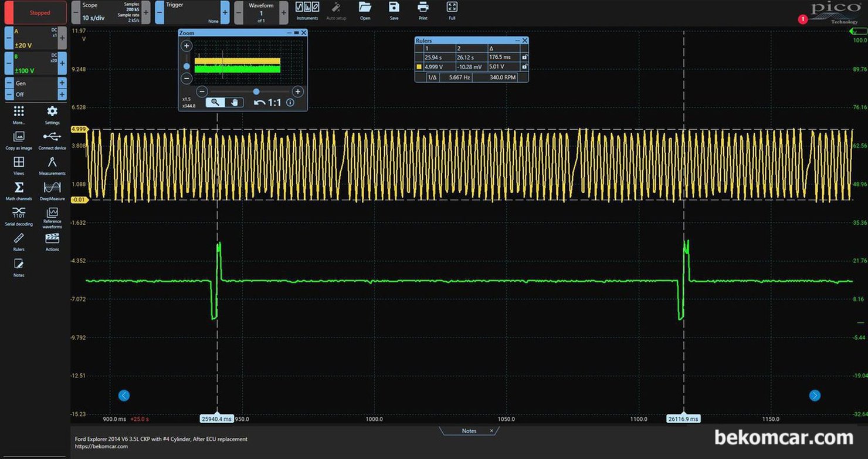The image size is (868, 459).
Task: Open the Actions tool
Action: tap(52, 241)
